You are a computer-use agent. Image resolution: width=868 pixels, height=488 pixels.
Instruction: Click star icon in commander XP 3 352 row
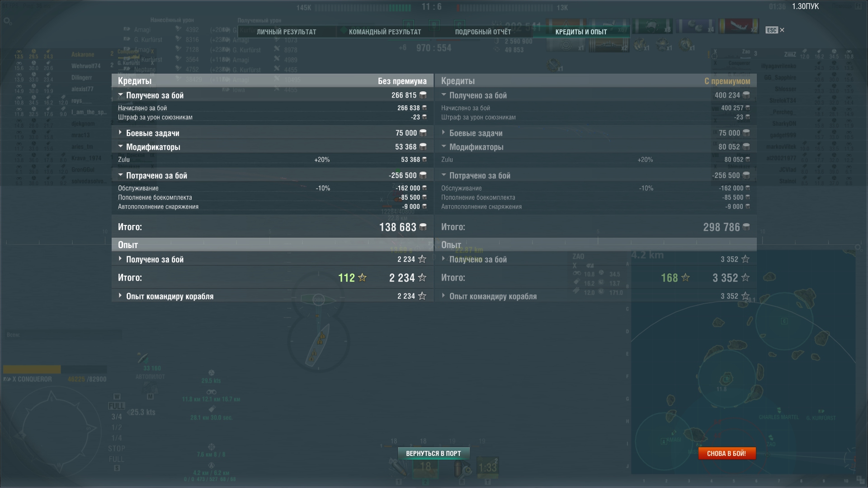click(x=745, y=296)
